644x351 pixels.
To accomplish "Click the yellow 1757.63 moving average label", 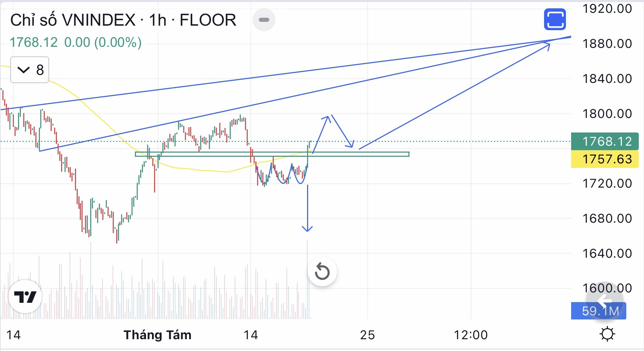I will click(x=605, y=159).
